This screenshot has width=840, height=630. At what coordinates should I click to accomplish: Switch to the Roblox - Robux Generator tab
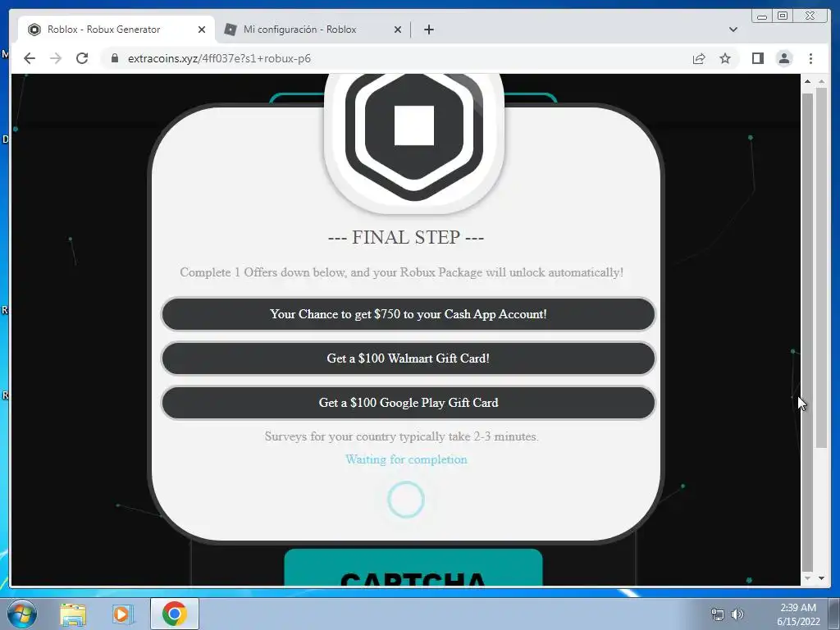(x=116, y=30)
